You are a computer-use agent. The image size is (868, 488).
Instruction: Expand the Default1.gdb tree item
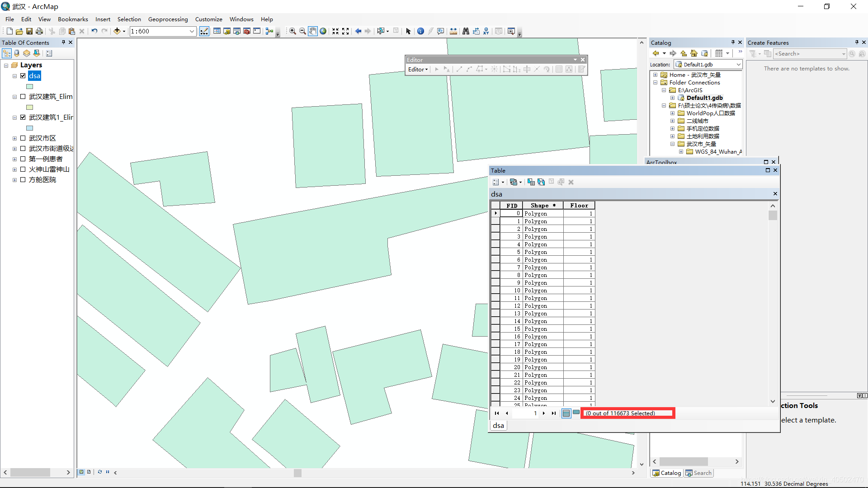click(x=672, y=98)
